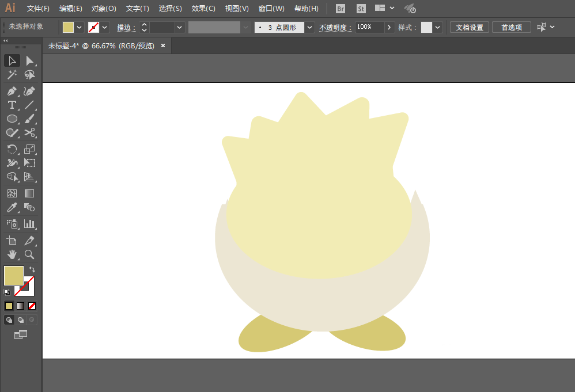Image resolution: width=575 pixels, height=392 pixels.
Task: Pick the Ellipse tool
Action: click(x=12, y=119)
